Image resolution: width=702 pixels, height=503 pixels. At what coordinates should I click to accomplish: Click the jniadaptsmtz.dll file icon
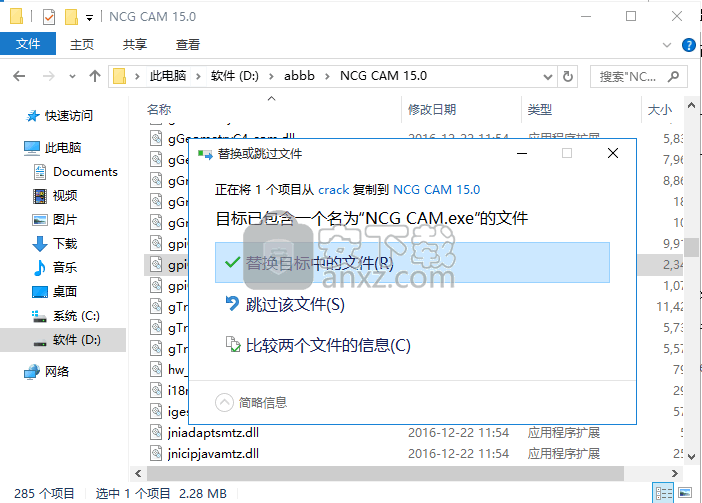tap(156, 433)
